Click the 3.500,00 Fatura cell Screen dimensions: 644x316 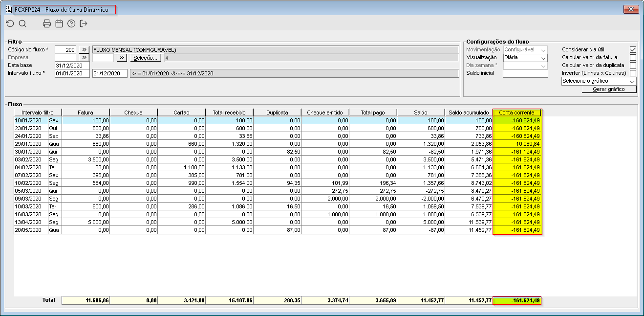tap(86, 159)
